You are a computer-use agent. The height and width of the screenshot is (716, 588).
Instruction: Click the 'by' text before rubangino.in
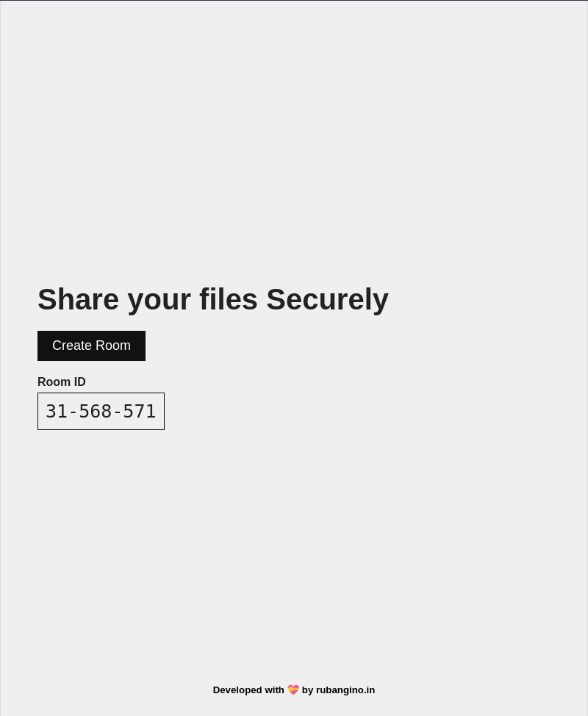coord(307,690)
